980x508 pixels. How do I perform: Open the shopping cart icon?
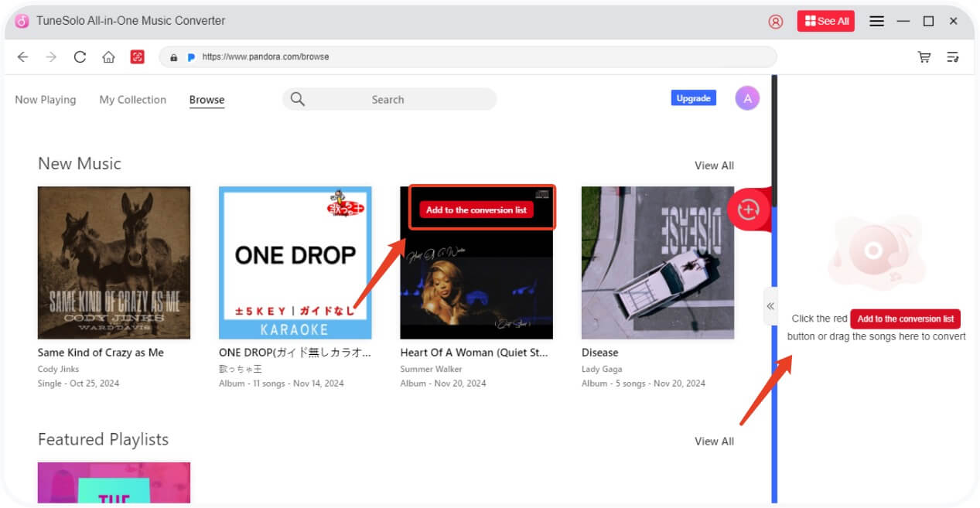click(x=924, y=56)
